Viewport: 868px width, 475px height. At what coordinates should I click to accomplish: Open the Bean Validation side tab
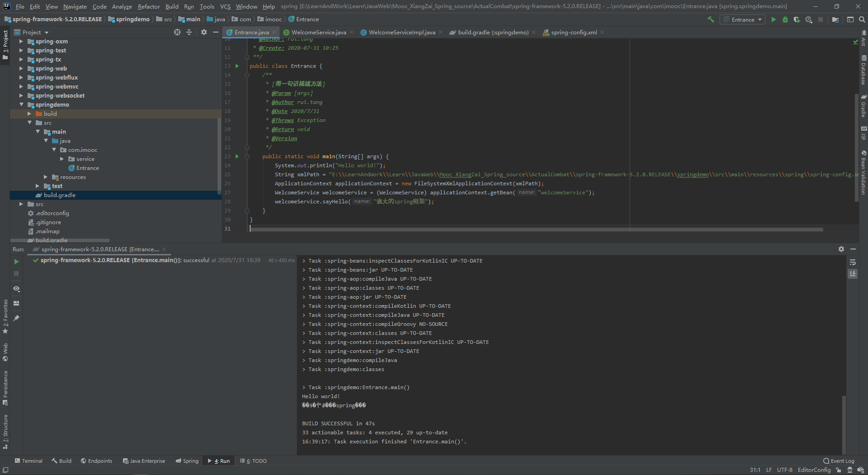point(863,173)
